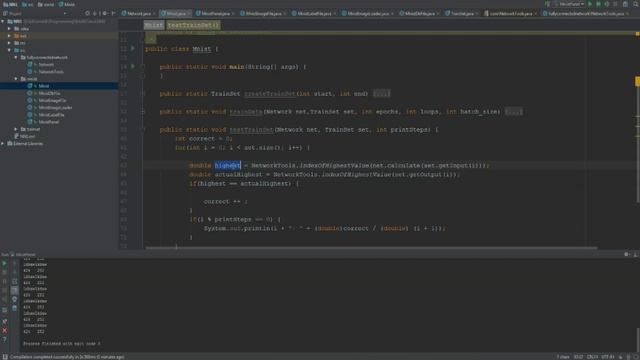Open the run configuration dropdown

coord(570,4)
